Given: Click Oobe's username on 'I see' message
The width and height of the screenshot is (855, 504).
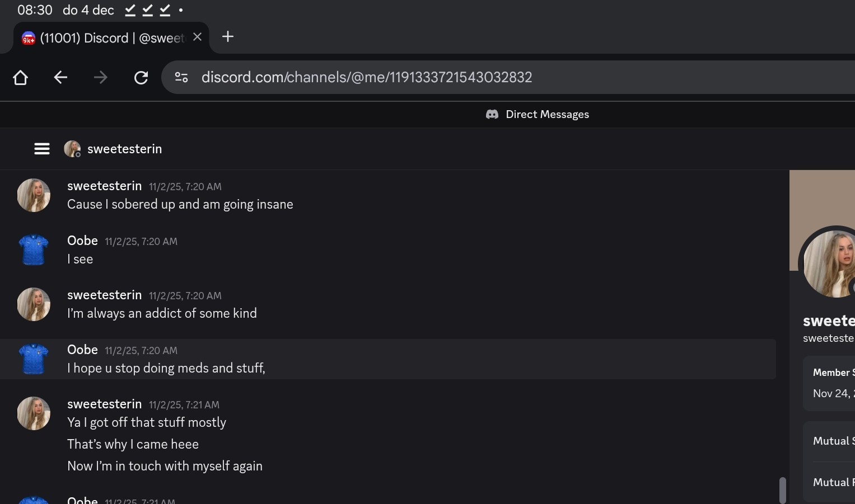Looking at the screenshot, I should coord(82,241).
